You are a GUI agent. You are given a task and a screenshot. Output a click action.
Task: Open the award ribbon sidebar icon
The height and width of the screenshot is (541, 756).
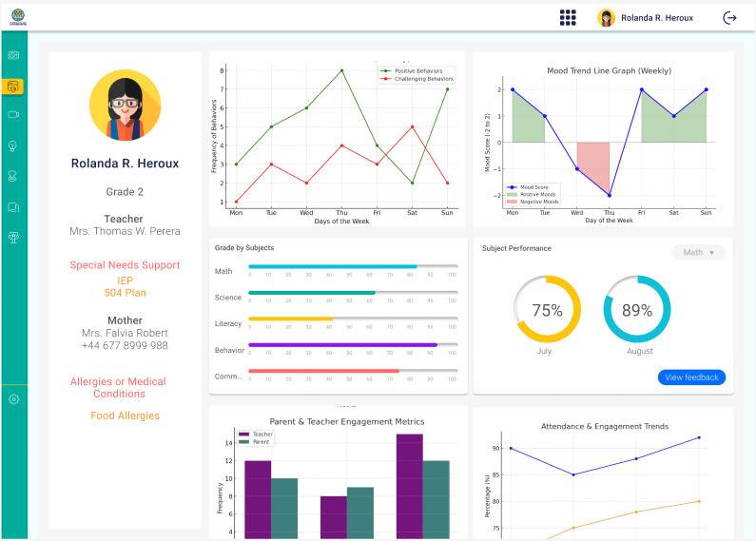pos(13,176)
